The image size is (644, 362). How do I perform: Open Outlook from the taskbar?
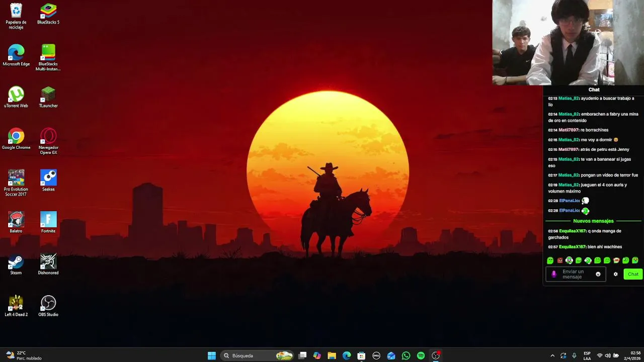[x=391, y=355]
